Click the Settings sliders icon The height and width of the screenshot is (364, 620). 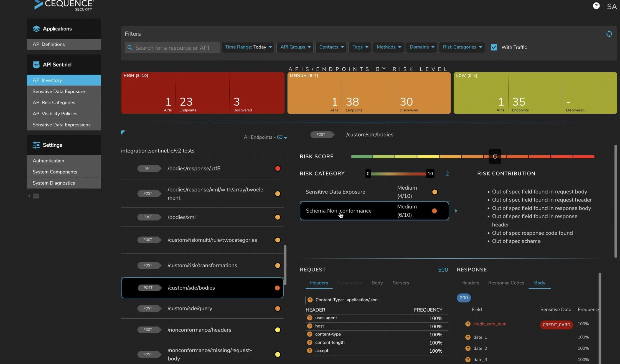[36, 145]
